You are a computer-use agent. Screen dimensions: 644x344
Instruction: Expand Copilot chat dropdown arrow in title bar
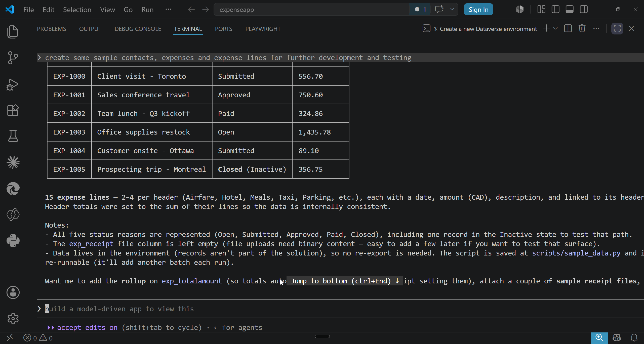452,9
